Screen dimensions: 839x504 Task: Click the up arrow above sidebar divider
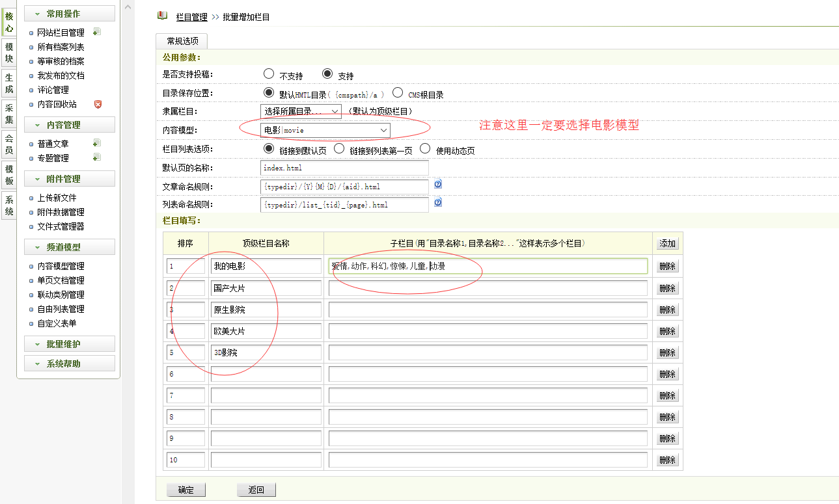tap(128, 7)
